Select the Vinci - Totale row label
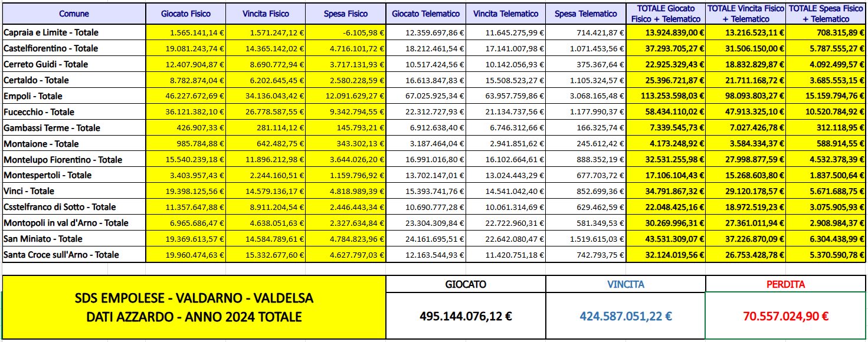The image size is (868, 342). [x=29, y=191]
